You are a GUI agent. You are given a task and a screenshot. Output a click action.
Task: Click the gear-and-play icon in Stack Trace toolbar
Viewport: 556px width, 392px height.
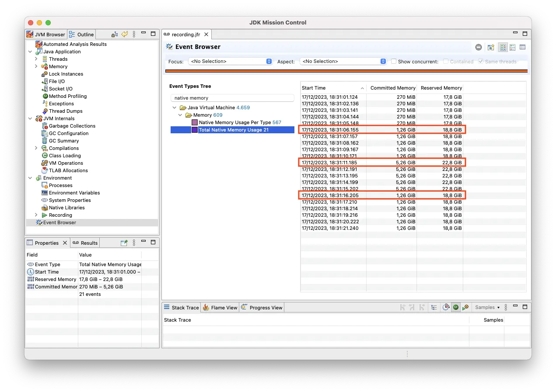coord(465,307)
